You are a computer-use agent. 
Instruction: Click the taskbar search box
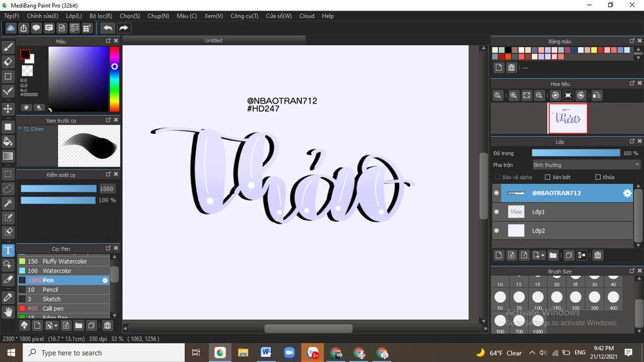tap(104, 353)
